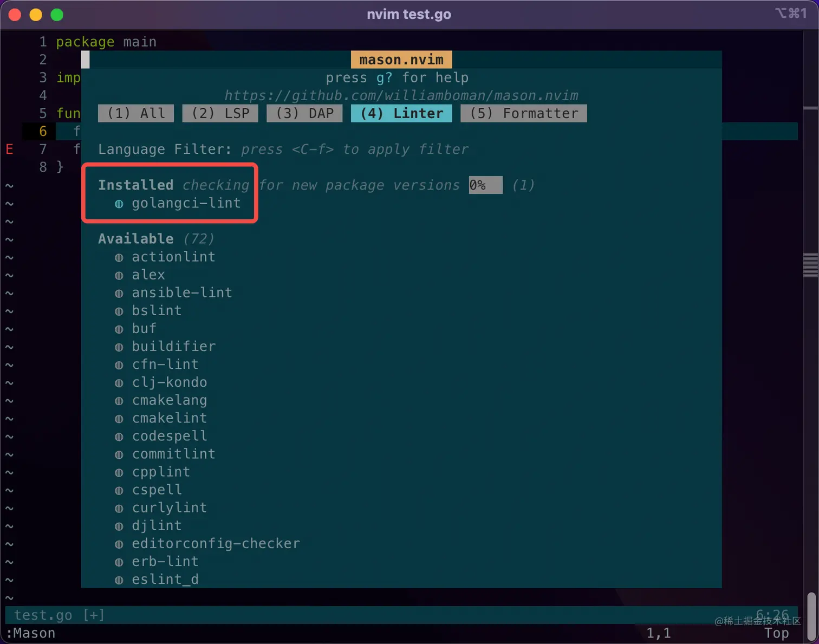Viewport: 819px width, 644px height.
Task: Click line number 6 in the gutter
Action: coord(43,131)
